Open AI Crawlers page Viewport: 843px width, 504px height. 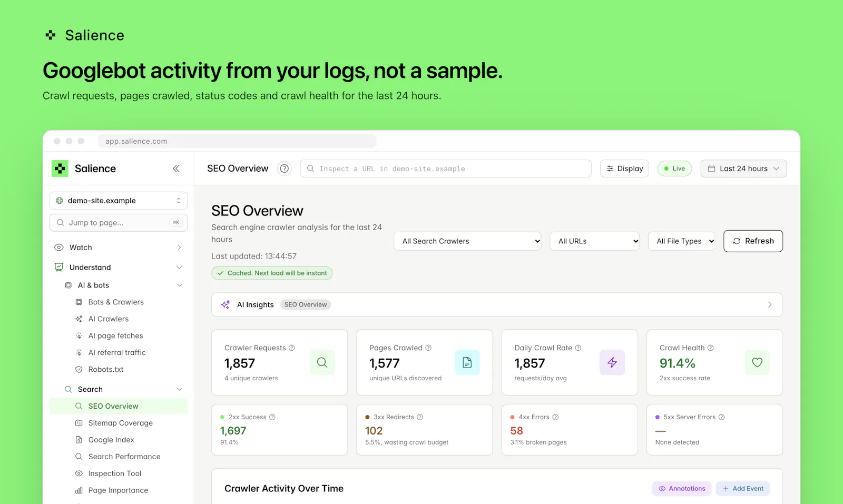click(109, 319)
